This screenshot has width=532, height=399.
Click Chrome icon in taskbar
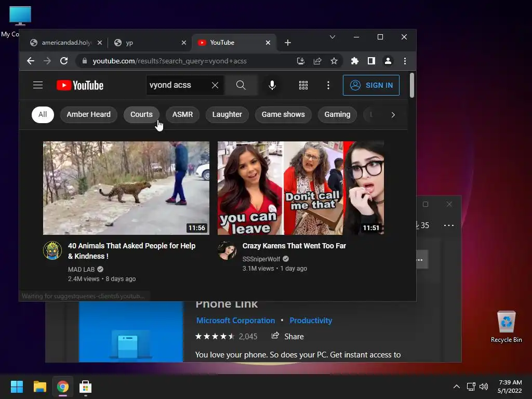click(x=63, y=387)
